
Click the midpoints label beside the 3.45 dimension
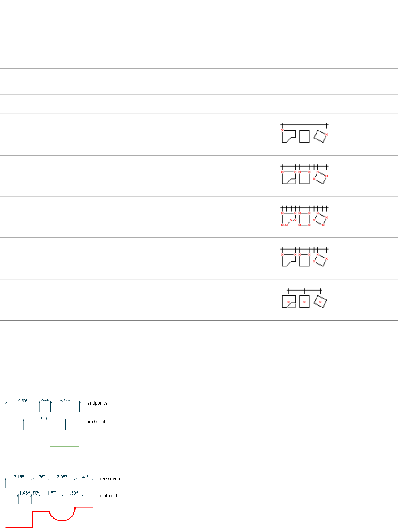(x=98, y=421)
